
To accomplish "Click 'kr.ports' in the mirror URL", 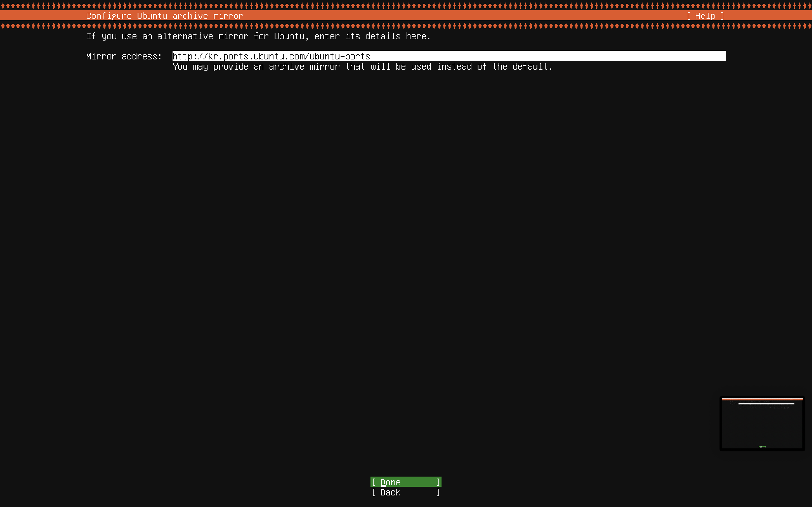I will click(228, 56).
